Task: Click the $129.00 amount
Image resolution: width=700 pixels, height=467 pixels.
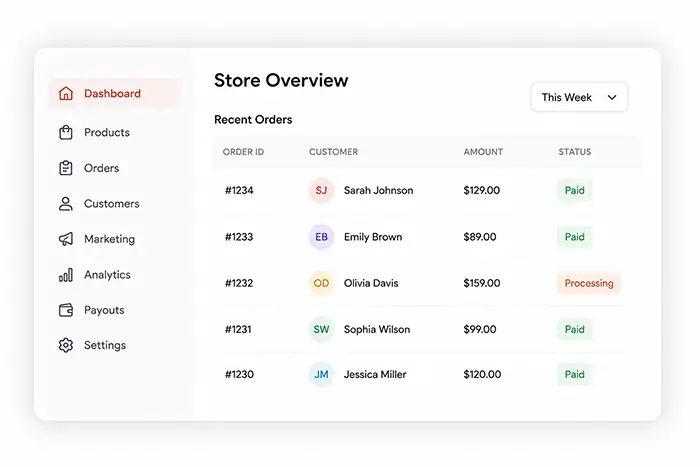Action: (x=482, y=191)
